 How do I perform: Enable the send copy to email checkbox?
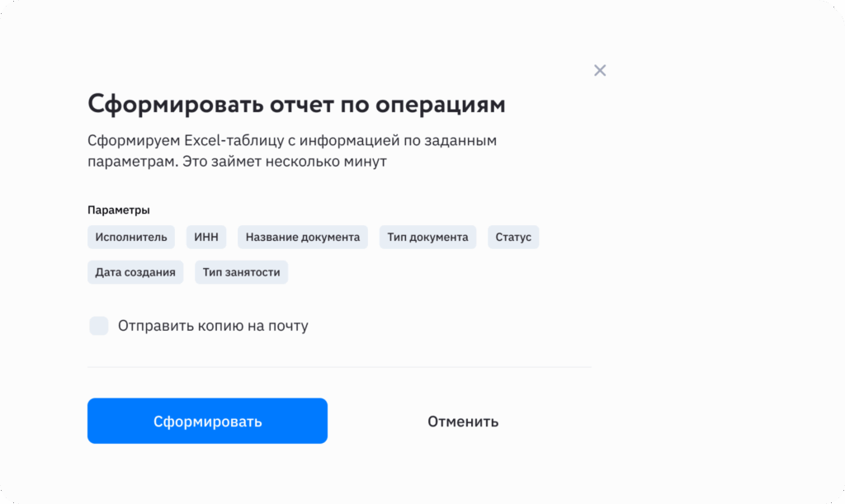click(99, 326)
